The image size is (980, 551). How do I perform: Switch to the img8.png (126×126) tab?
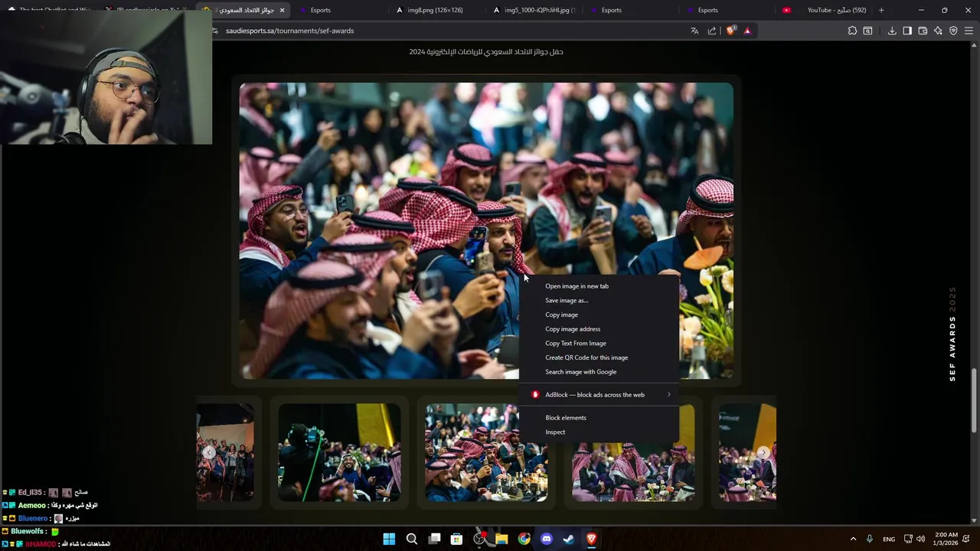(x=436, y=10)
